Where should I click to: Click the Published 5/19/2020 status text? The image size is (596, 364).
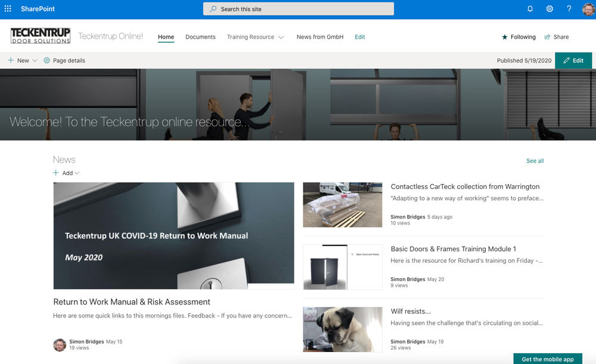[x=524, y=60]
